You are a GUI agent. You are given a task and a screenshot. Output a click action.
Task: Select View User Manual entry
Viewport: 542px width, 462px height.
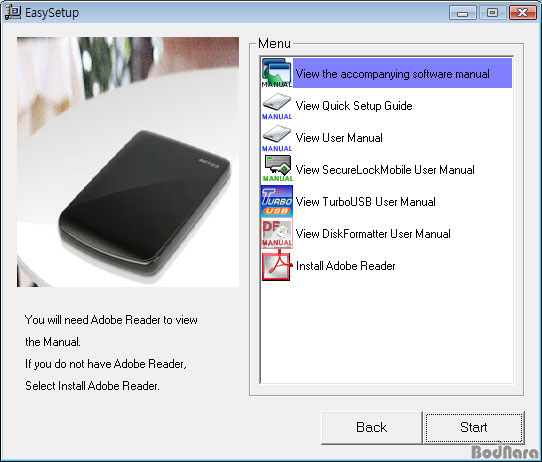pyautogui.click(x=339, y=138)
